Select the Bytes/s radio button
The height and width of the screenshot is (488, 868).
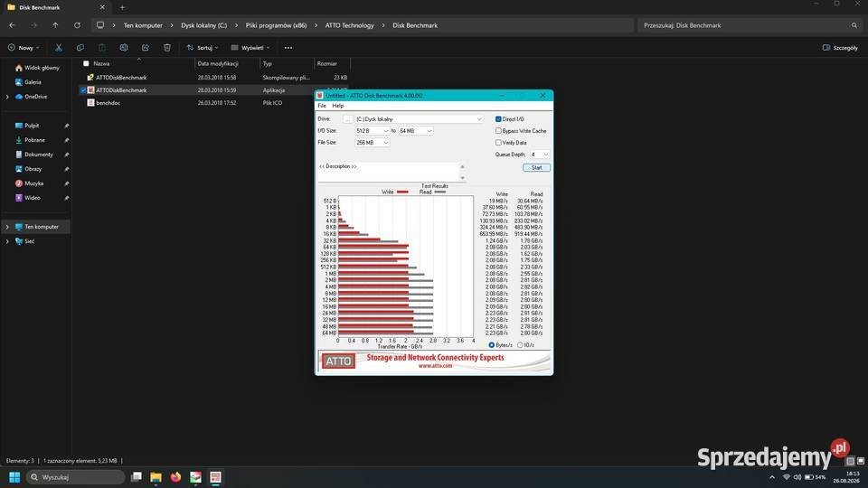click(492, 345)
